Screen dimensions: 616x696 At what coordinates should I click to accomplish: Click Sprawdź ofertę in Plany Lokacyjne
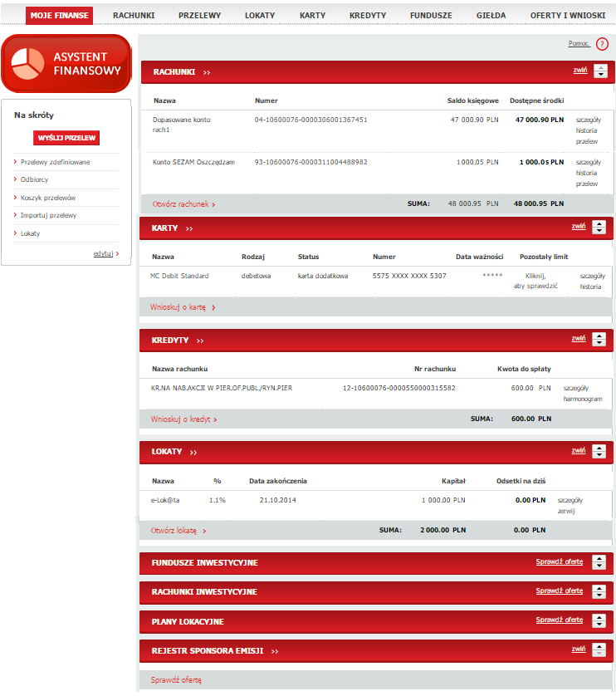pyautogui.click(x=560, y=620)
